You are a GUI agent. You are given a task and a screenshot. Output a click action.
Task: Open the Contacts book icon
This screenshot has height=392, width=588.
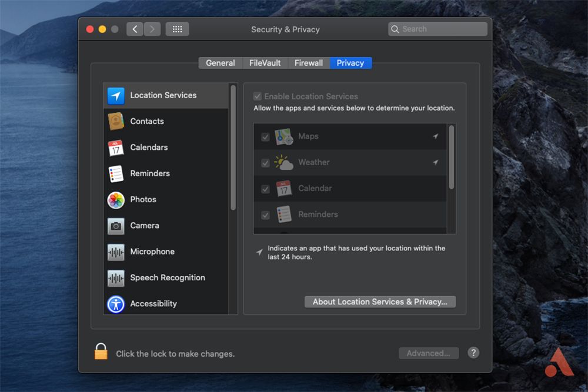pos(116,122)
